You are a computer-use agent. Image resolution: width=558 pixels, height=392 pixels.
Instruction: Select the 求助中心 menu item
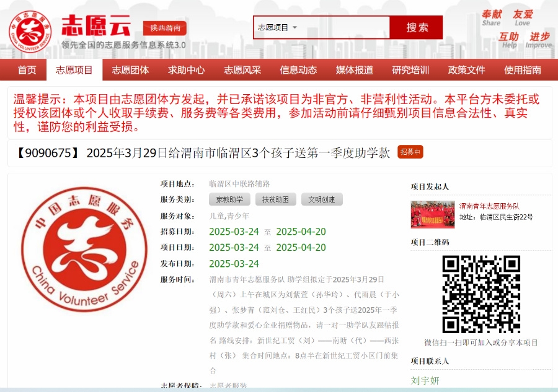(186, 70)
